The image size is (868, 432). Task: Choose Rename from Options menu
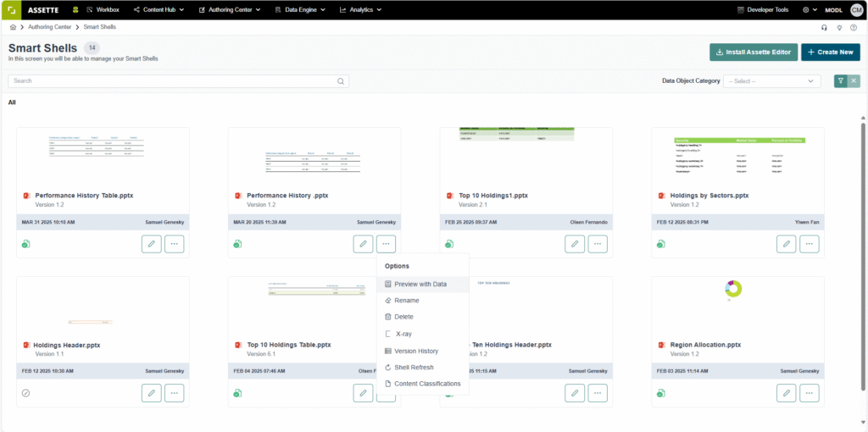422,301
